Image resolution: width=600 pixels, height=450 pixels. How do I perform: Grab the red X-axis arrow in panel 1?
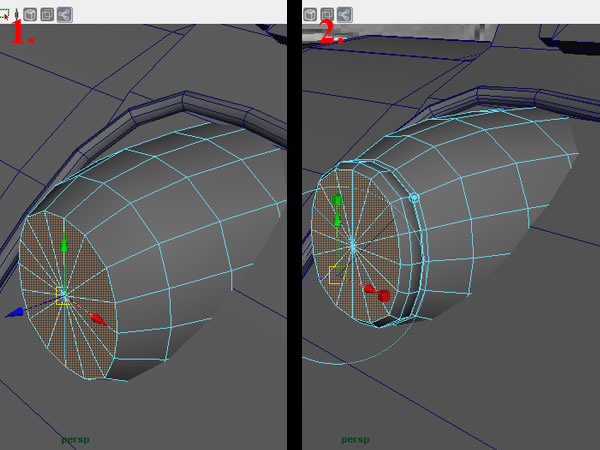[99, 320]
